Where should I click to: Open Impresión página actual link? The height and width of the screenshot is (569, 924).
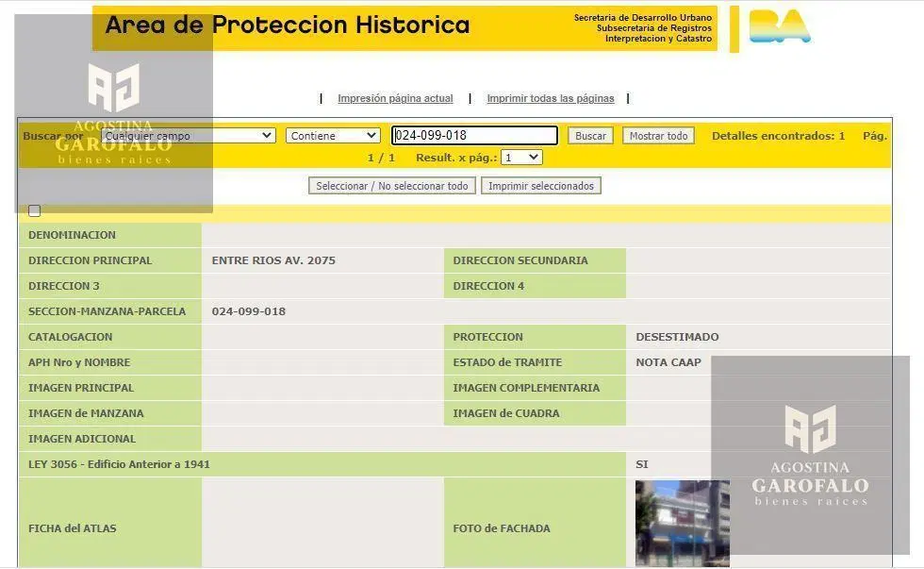coord(395,98)
